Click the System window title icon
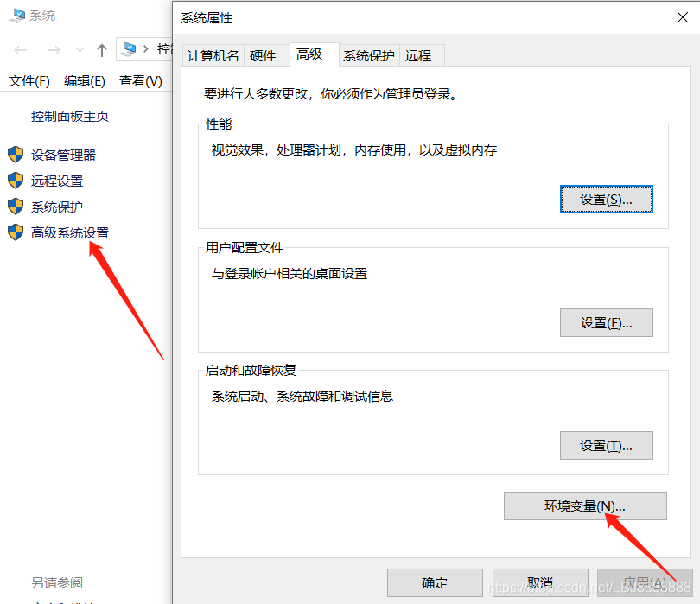 (17, 16)
